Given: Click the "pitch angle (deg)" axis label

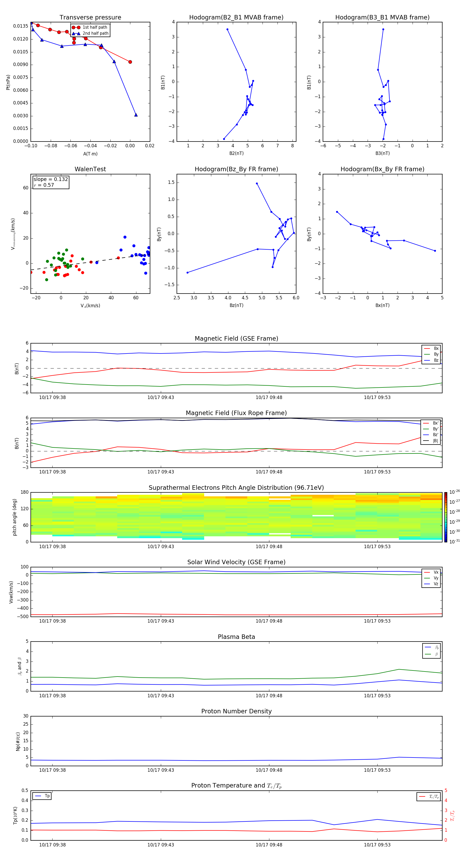Looking at the screenshot, I should (x=14, y=517).
